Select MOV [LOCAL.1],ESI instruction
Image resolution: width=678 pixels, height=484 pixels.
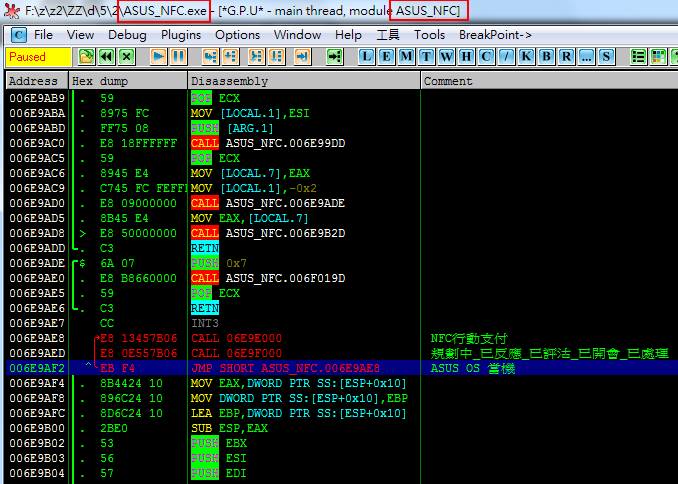point(250,113)
